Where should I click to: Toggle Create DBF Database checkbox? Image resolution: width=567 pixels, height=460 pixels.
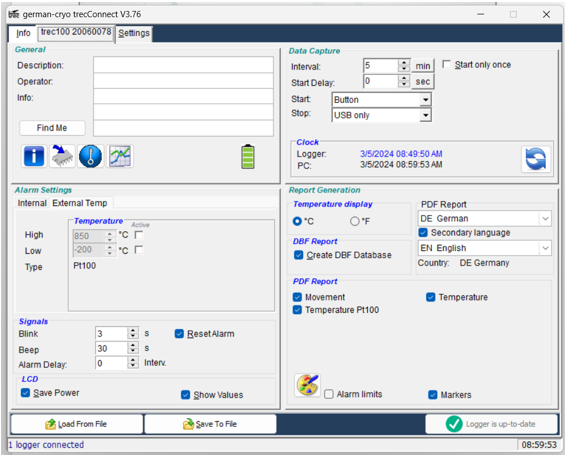coord(298,255)
